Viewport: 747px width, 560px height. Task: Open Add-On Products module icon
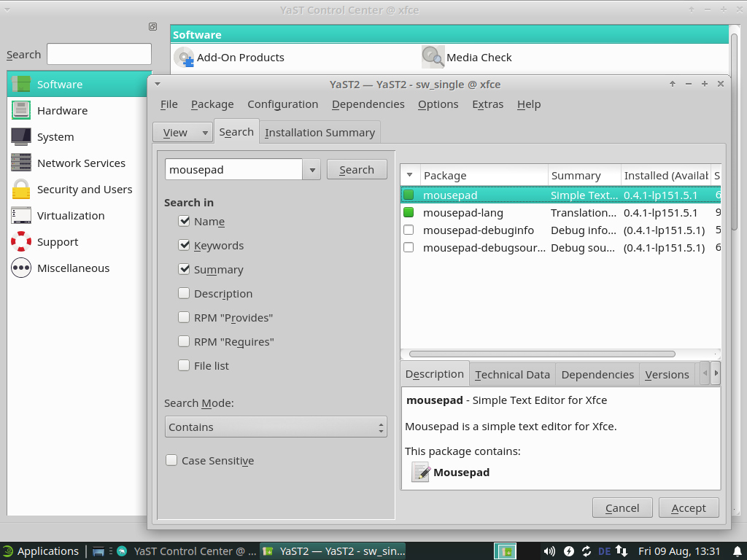coord(184,58)
